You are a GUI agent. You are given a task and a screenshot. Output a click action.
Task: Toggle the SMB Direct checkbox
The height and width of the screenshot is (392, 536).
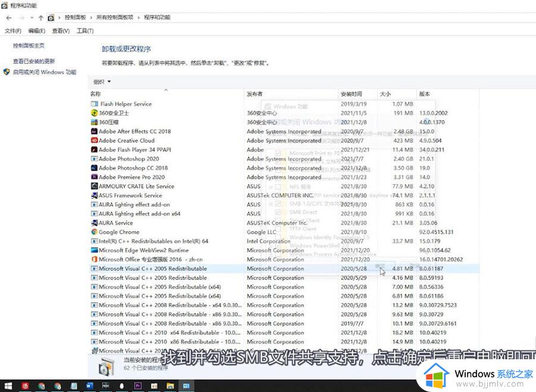tap(277, 211)
